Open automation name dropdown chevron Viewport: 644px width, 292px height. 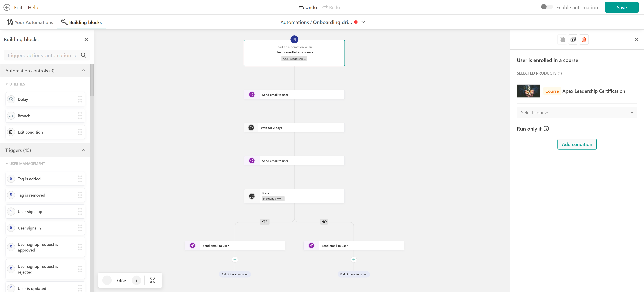363,22
